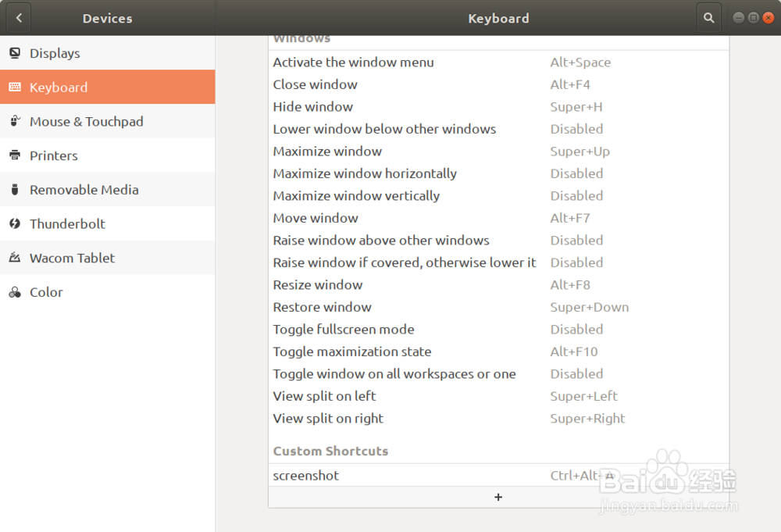Click the Alt+Space shortcut value
Image resolution: width=781 pixels, height=532 pixels.
580,62
